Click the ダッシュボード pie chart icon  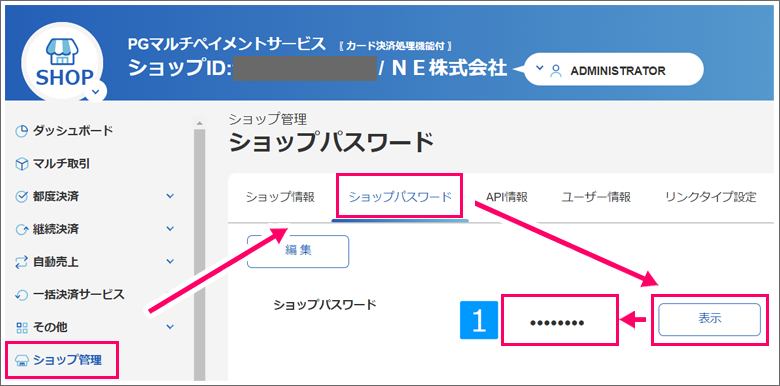click(x=21, y=131)
